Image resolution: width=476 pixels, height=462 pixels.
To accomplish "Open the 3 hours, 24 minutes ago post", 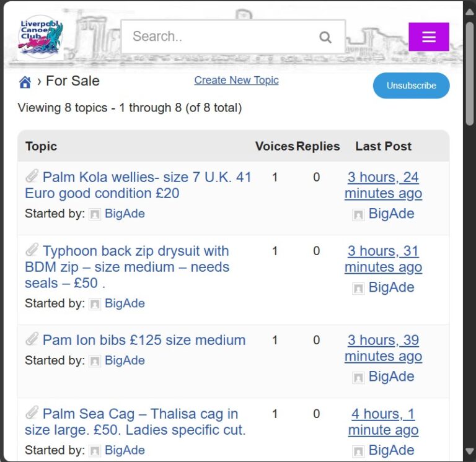I will click(383, 185).
